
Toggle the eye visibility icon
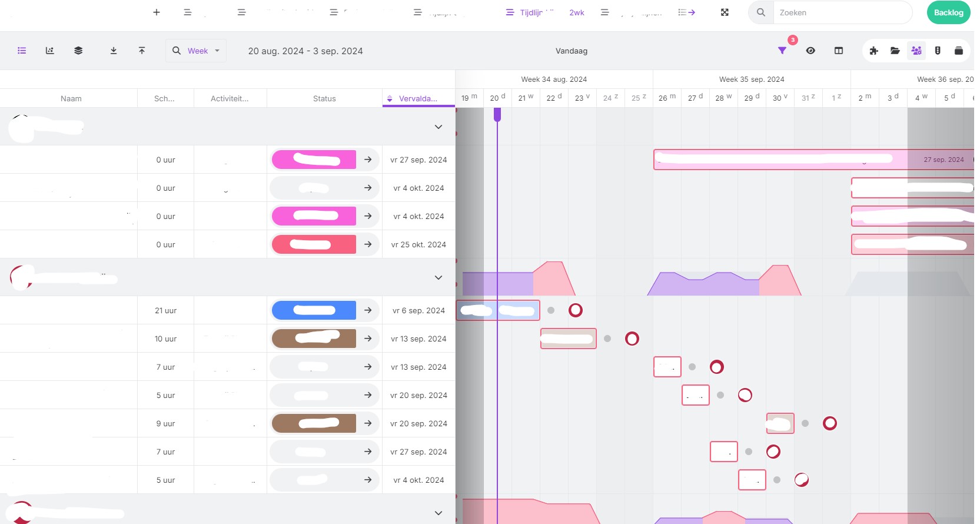click(x=810, y=51)
